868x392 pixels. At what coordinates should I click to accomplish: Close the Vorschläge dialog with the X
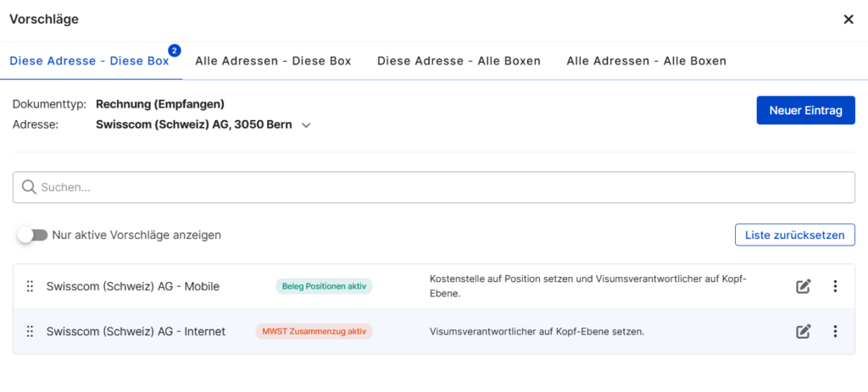848,19
